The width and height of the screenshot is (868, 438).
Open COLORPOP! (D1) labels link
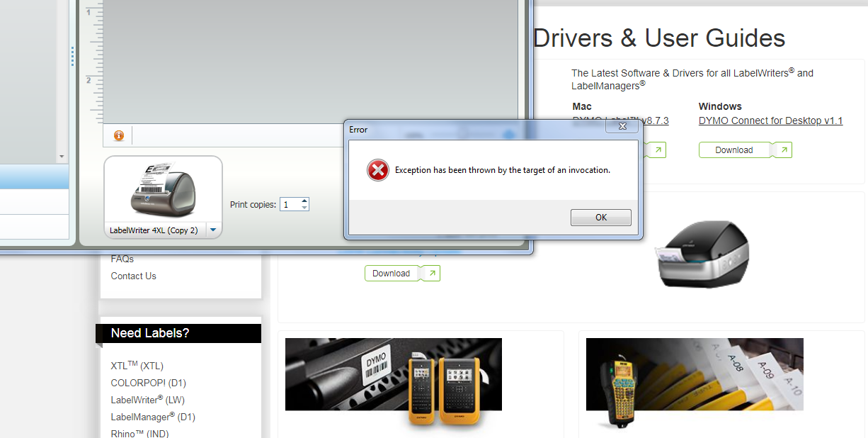(148, 383)
